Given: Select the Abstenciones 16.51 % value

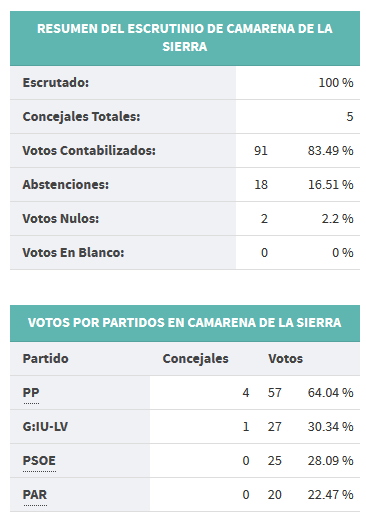Looking at the screenshot, I should (331, 185).
